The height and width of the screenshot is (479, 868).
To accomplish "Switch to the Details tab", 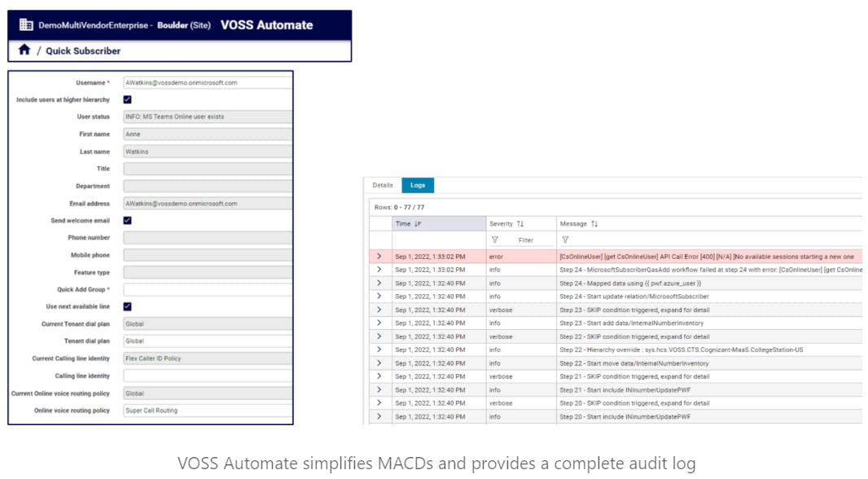I will [x=383, y=186].
